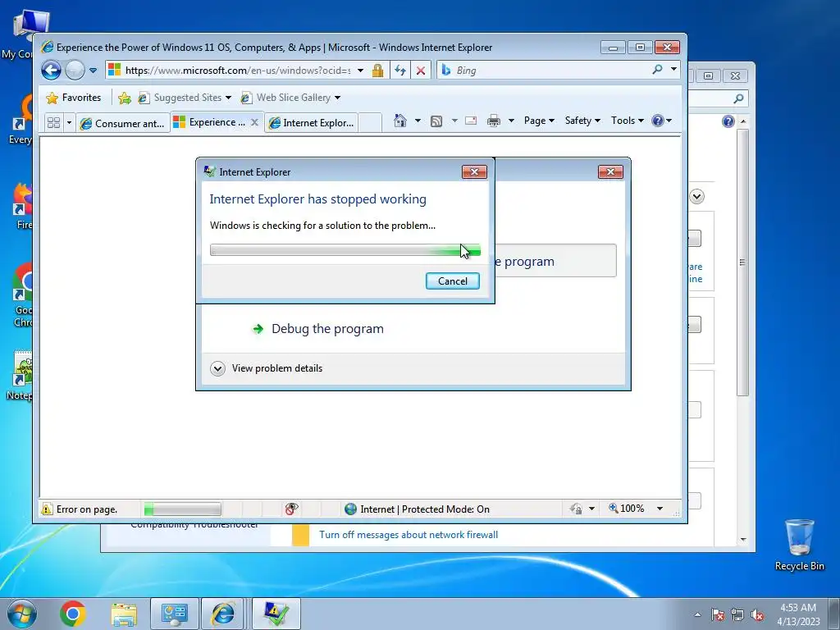Show hidden system tray icons
Viewport: 840px width, 630px height.
[x=697, y=614]
